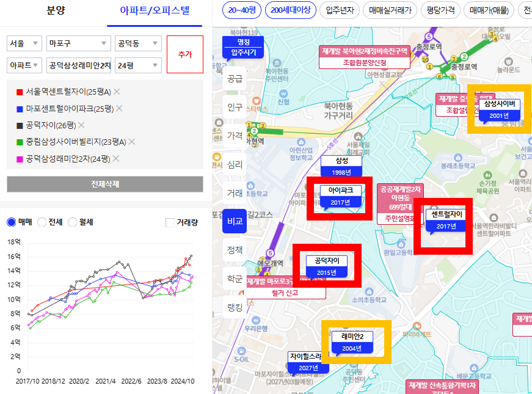Select the highlighted 비교 side menu
This screenshot has width=532, height=394.
pyautogui.click(x=235, y=221)
